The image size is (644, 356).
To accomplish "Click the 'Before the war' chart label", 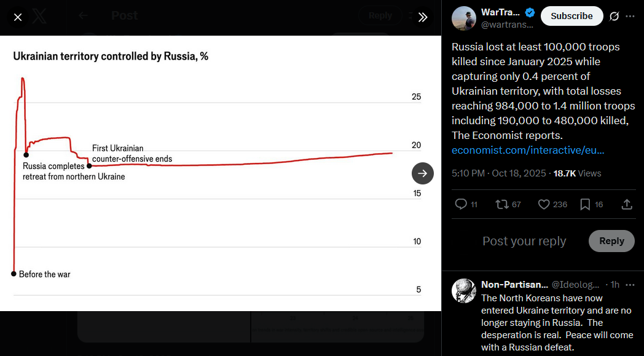I will 45,274.
